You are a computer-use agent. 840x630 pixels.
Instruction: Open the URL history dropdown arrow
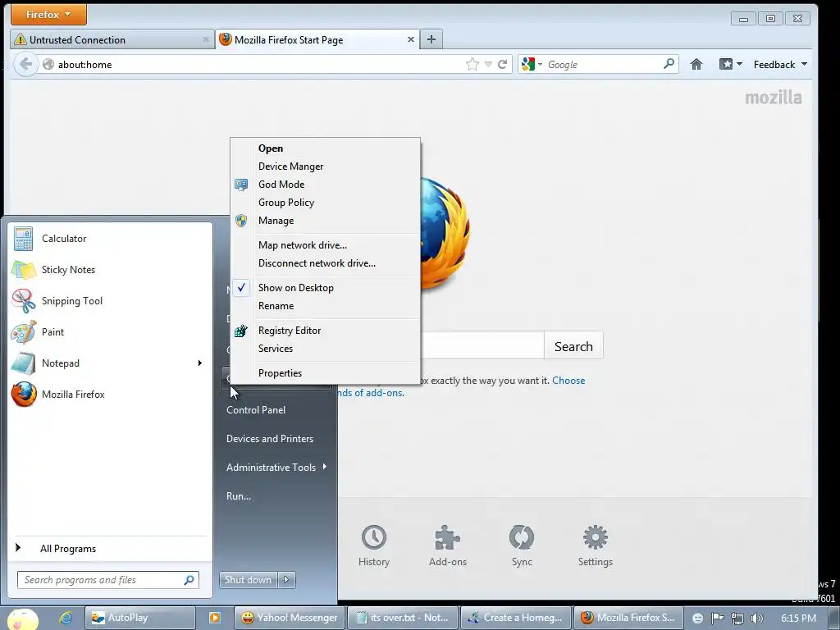pos(488,64)
